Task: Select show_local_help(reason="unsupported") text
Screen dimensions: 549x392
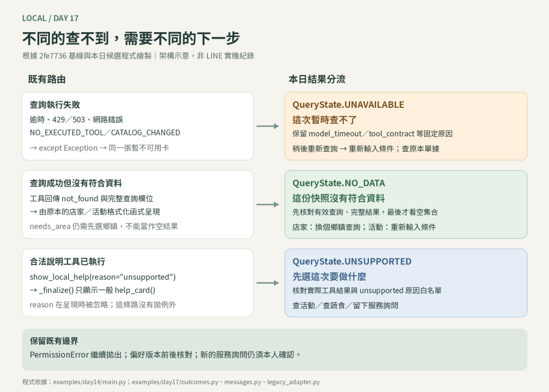Action: pos(102,277)
